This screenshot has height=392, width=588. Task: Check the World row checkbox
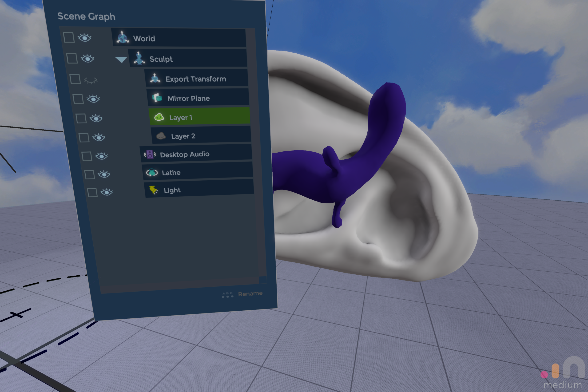[69, 37]
